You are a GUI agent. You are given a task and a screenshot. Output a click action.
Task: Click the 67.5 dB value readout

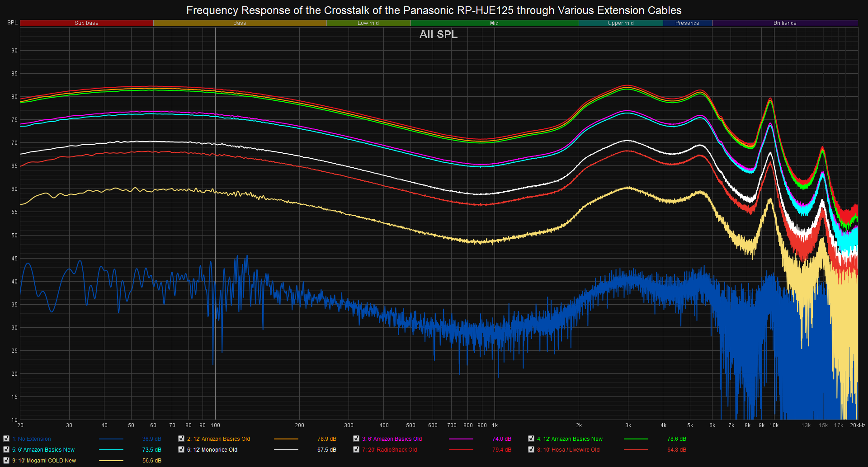click(327, 450)
